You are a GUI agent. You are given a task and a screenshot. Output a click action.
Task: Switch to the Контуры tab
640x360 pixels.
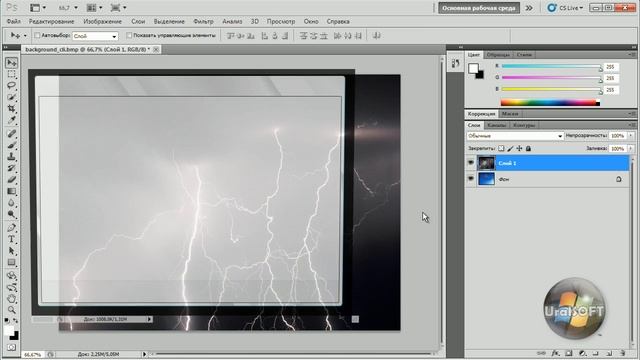click(524, 125)
